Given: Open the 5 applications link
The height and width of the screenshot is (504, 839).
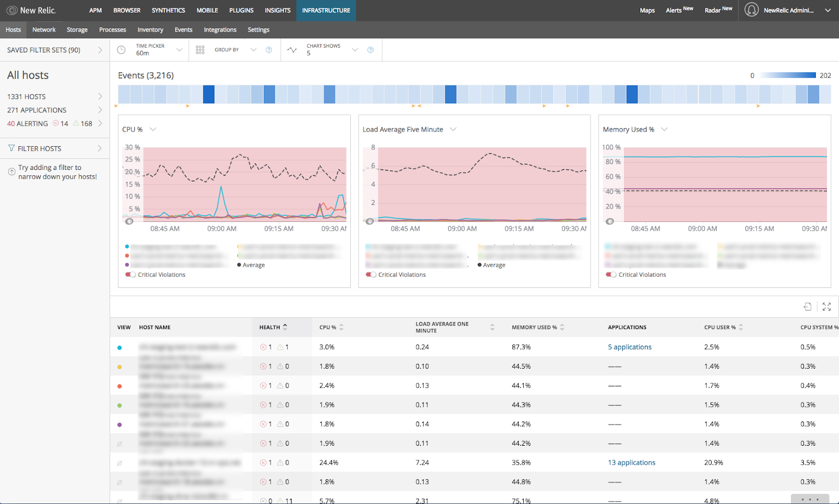Looking at the screenshot, I should click(x=630, y=347).
